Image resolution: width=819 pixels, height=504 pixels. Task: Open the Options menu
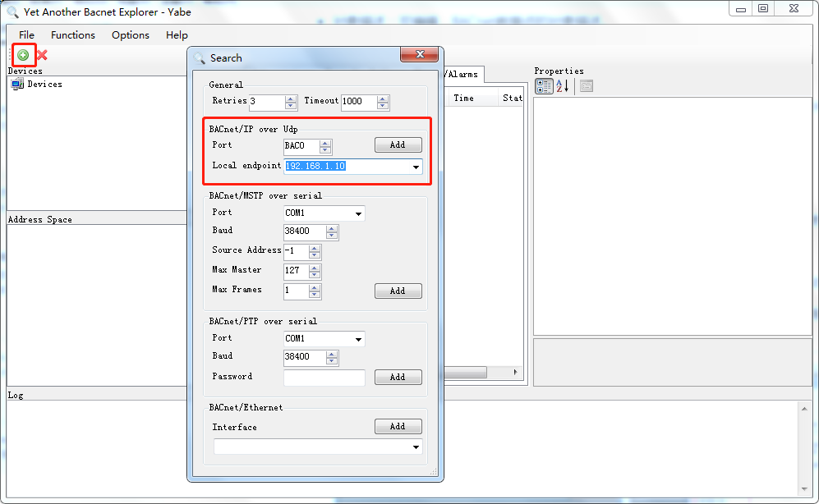(x=131, y=35)
